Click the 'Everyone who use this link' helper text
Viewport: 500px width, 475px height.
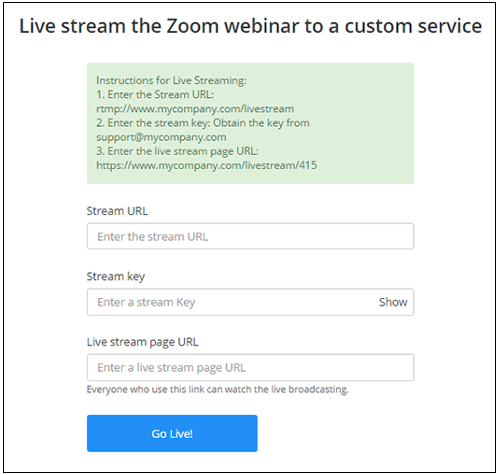pos(217,390)
